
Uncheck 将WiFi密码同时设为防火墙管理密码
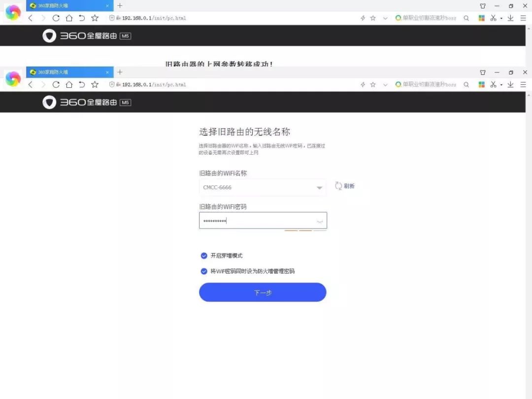coord(204,271)
